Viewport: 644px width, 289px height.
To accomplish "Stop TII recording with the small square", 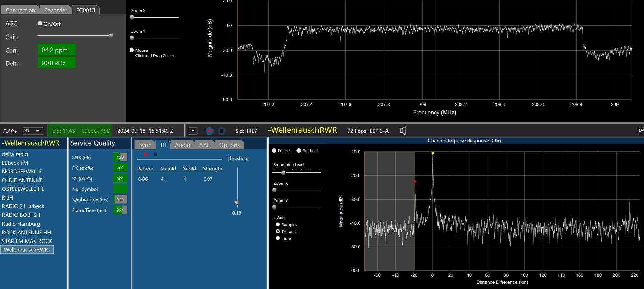I will 155,154.
